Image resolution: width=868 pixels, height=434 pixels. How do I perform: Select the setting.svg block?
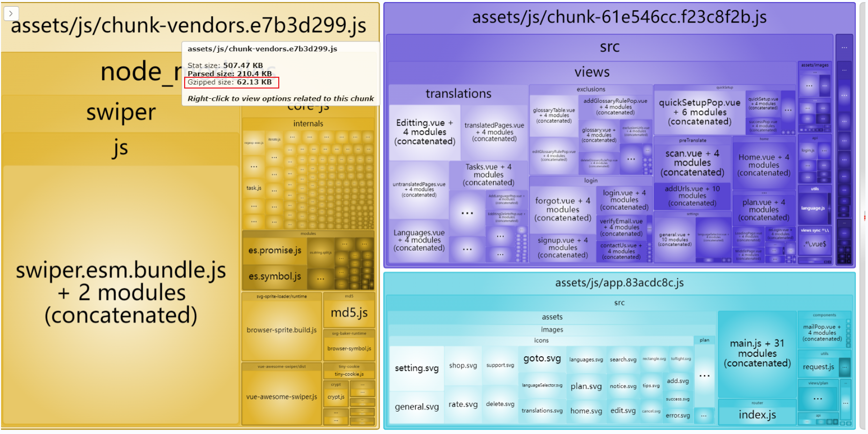(417, 368)
